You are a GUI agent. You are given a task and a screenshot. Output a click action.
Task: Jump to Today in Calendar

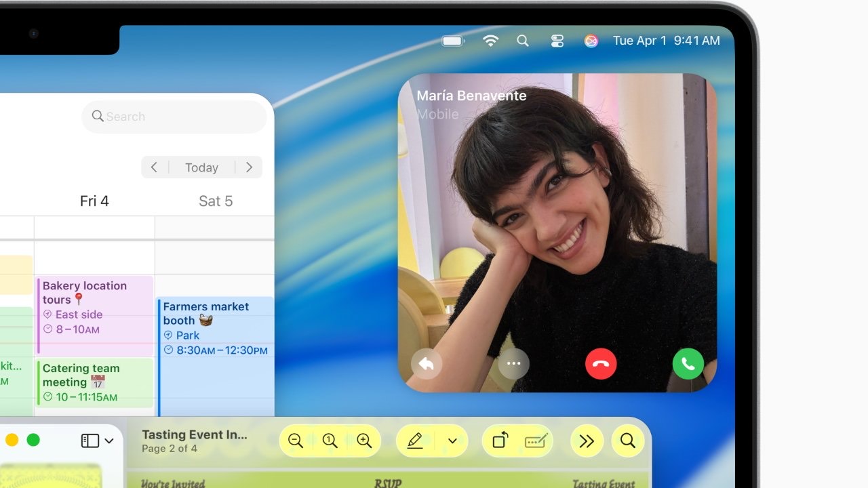click(201, 167)
